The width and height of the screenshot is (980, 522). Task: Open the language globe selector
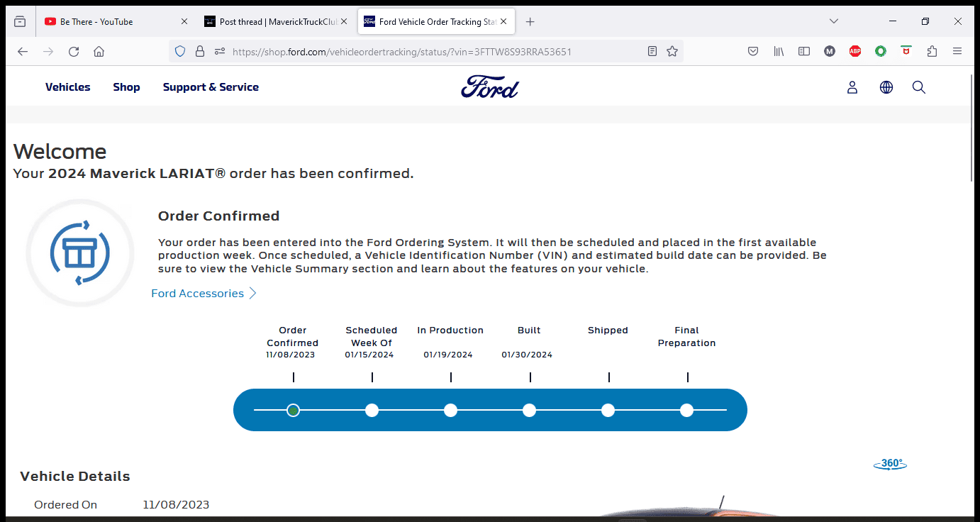click(x=886, y=87)
